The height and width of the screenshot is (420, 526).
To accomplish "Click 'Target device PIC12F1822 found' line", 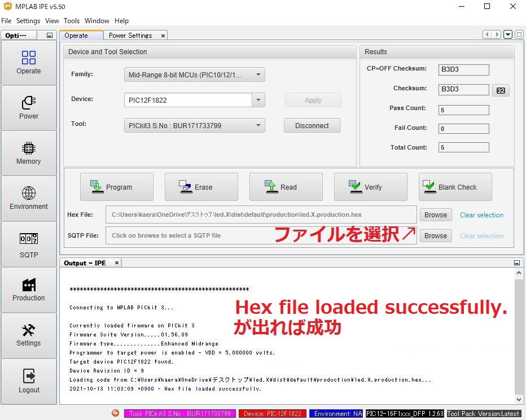I will pos(121,361).
